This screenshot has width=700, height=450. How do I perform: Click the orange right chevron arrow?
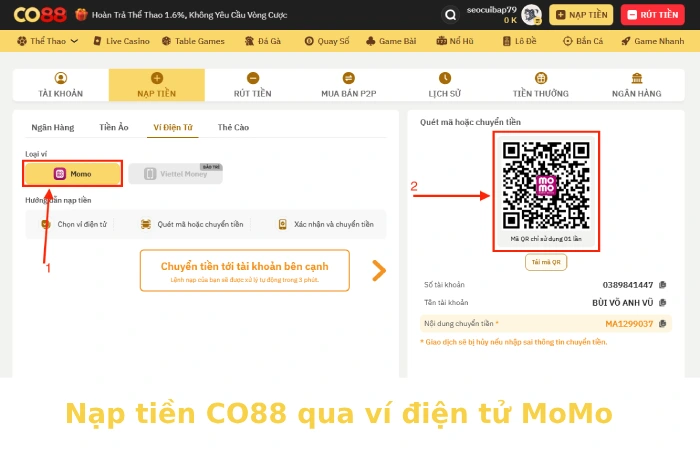(x=379, y=271)
